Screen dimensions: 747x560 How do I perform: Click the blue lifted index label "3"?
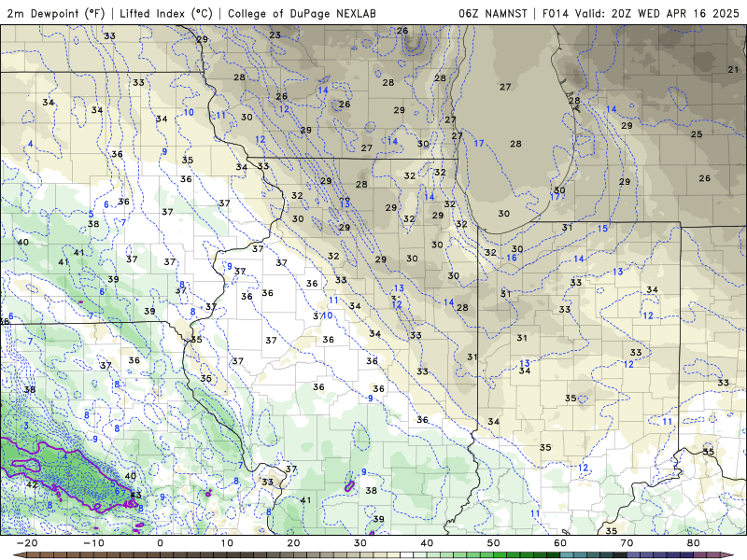26,427
